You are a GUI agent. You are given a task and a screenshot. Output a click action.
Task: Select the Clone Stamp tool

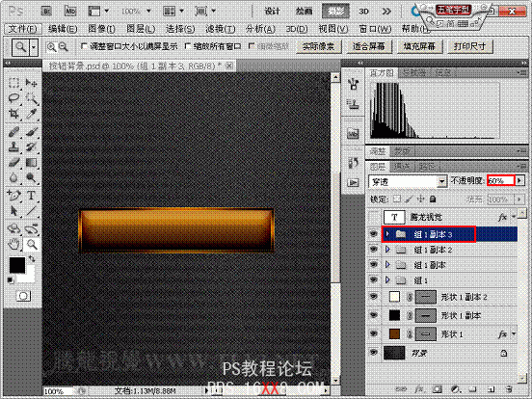[x=13, y=147]
